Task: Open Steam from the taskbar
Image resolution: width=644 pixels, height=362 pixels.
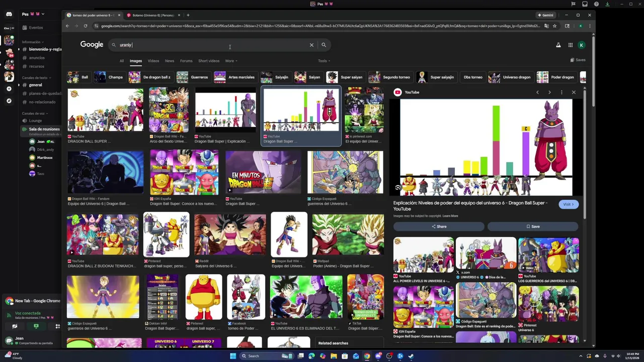Action: click(x=411, y=356)
